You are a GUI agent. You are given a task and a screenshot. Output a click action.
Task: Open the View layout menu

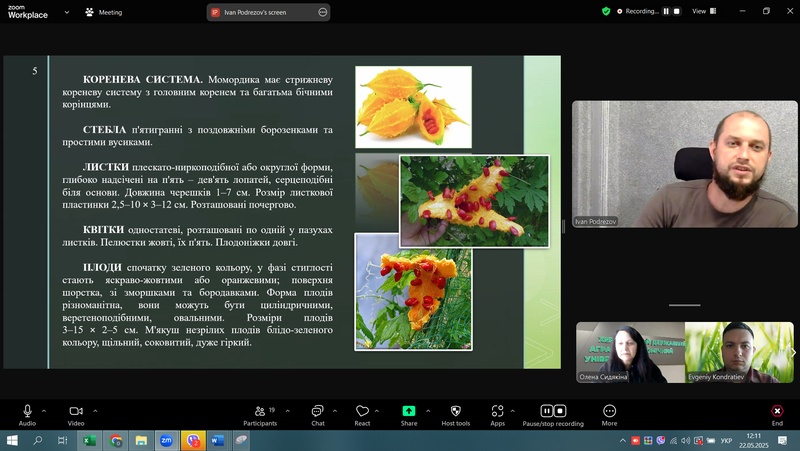(x=704, y=11)
